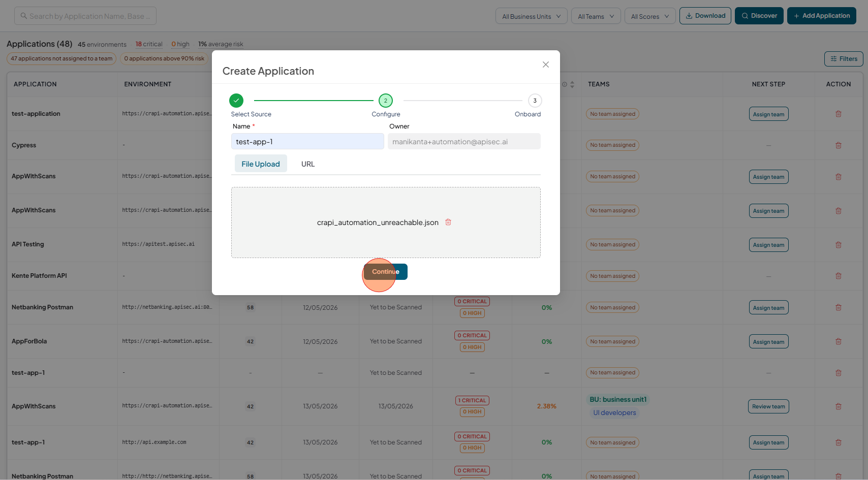This screenshot has width=868, height=480.
Task: Delete the AppForBola application
Action: 839,341
